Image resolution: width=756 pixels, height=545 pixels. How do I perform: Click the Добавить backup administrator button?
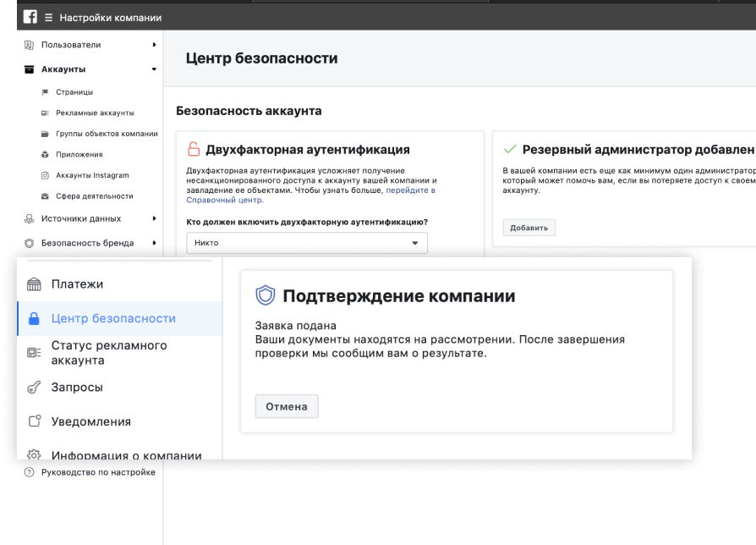click(x=529, y=228)
